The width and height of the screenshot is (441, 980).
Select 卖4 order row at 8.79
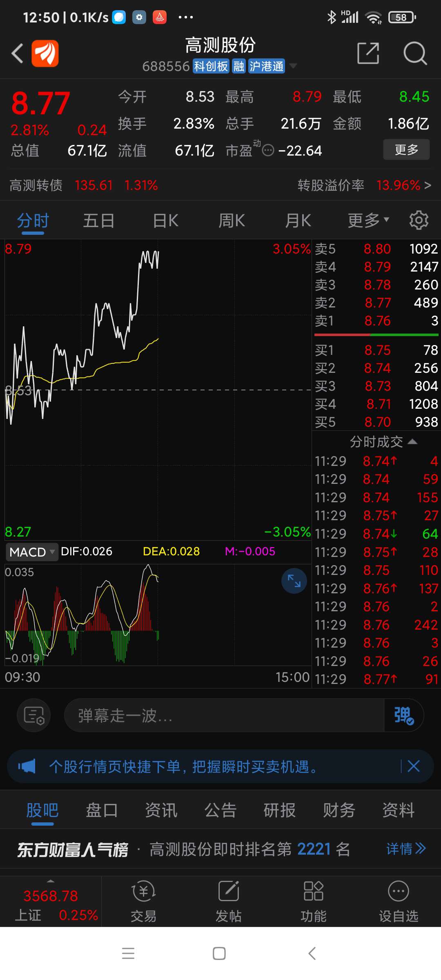point(376,267)
